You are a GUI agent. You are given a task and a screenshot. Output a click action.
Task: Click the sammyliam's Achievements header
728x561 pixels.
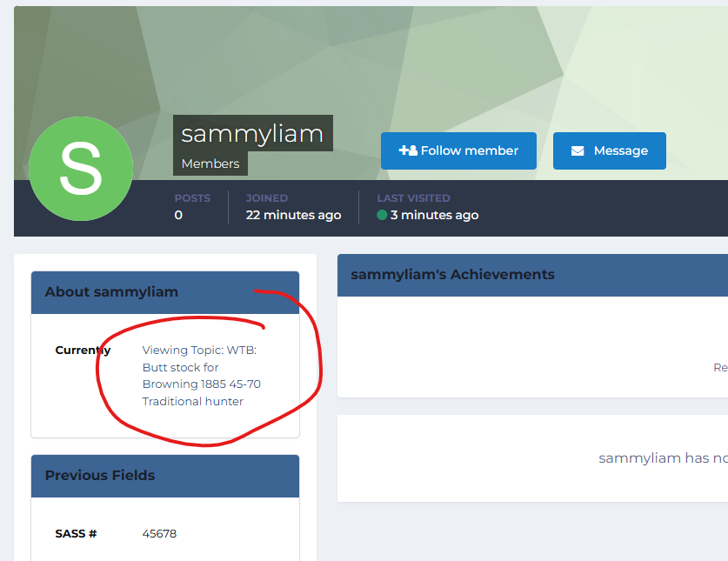(452, 275)
